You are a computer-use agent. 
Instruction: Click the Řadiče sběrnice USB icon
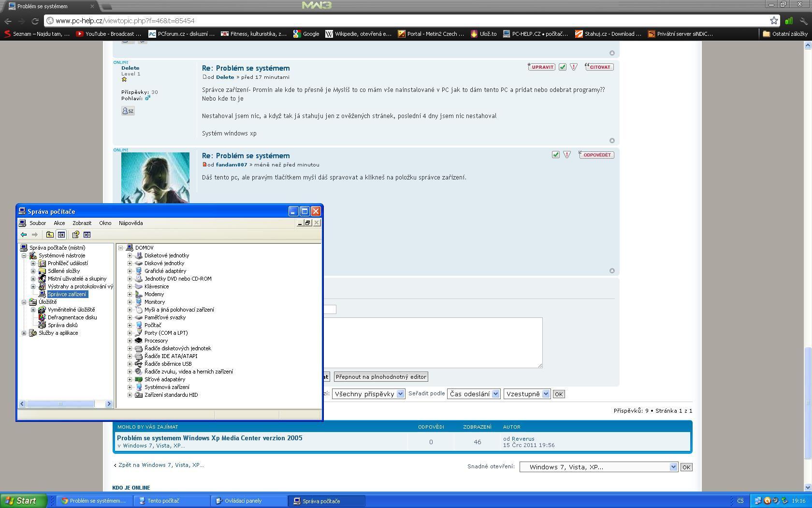(x=139, y=364)
